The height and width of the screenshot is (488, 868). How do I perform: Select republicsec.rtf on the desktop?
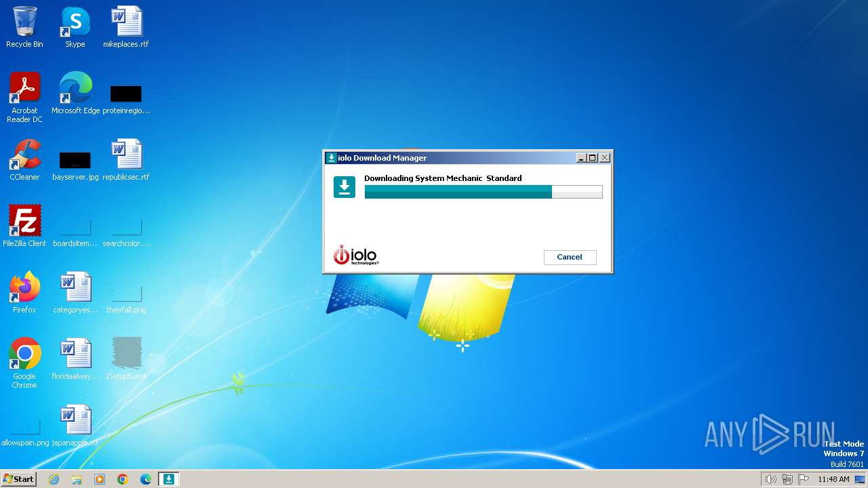pos(126,160)
